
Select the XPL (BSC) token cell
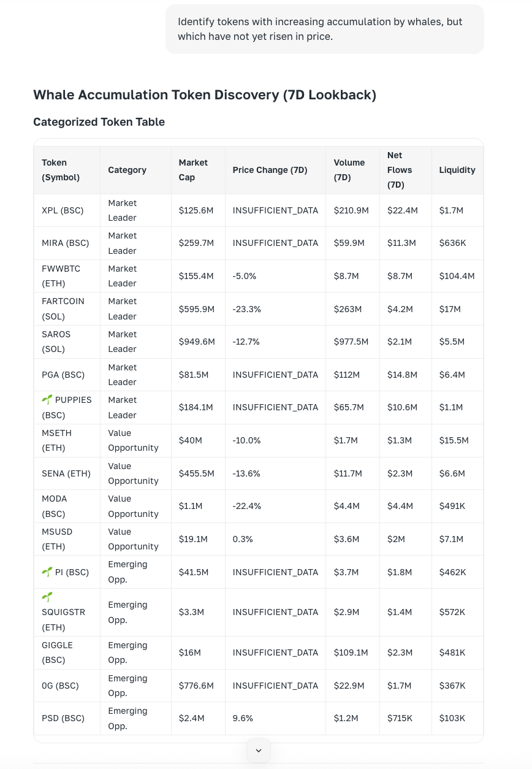(63, 210)
